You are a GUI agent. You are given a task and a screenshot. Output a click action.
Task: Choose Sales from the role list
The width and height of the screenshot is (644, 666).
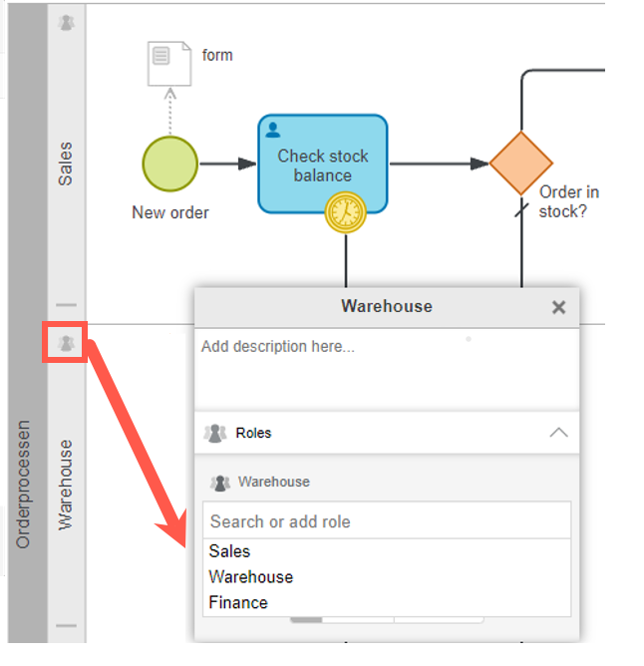coord(229,551)
